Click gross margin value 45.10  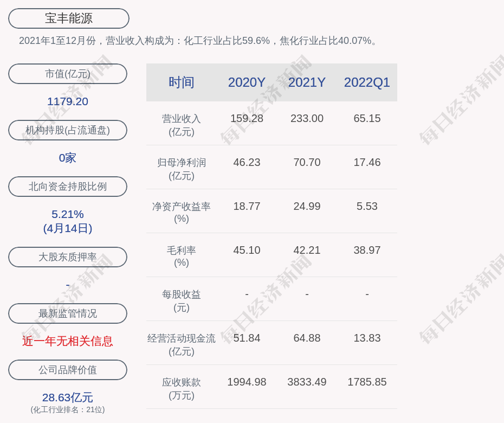coord(247,250)
